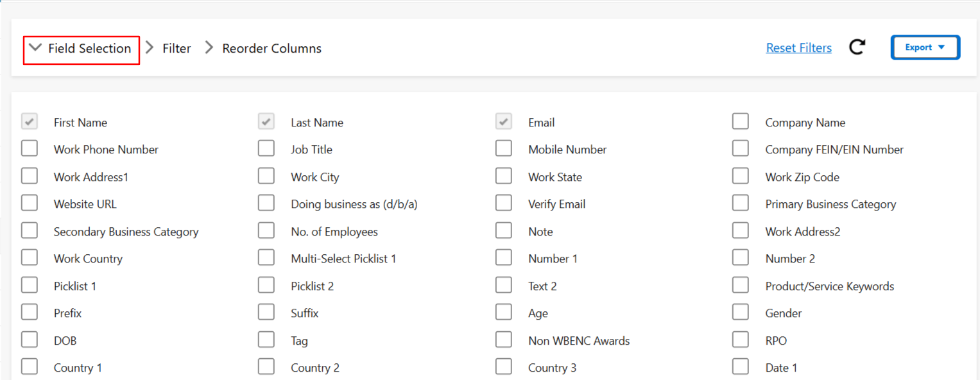Click the refresh icon next to Reset Filters

coord(857,47)
